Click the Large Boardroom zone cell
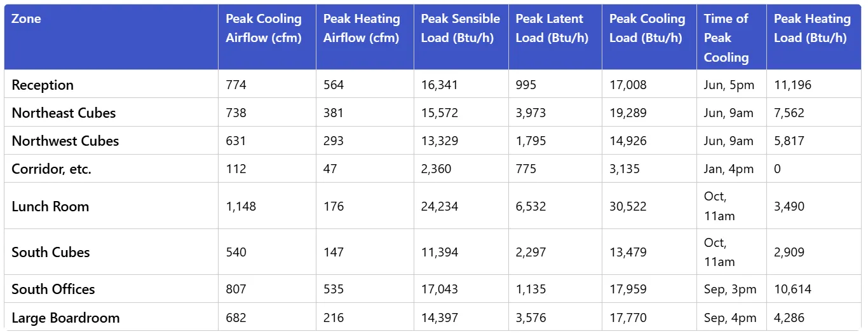Image resolution: width=868 pixels, height=336 pixels. tap(65, 318)
